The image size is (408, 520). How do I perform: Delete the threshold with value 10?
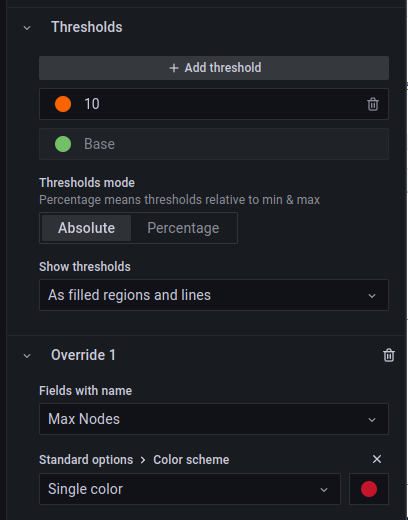pyautogui.click(x=373, y=104)
